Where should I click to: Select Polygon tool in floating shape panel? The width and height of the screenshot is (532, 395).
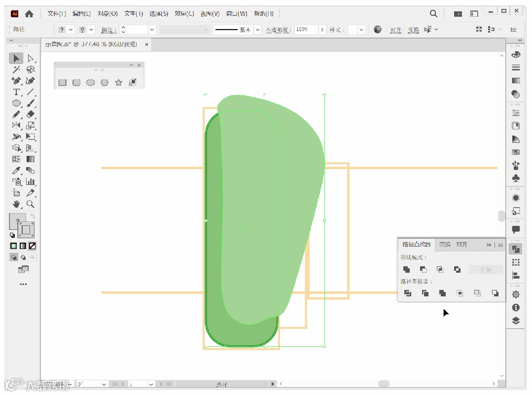105,82
